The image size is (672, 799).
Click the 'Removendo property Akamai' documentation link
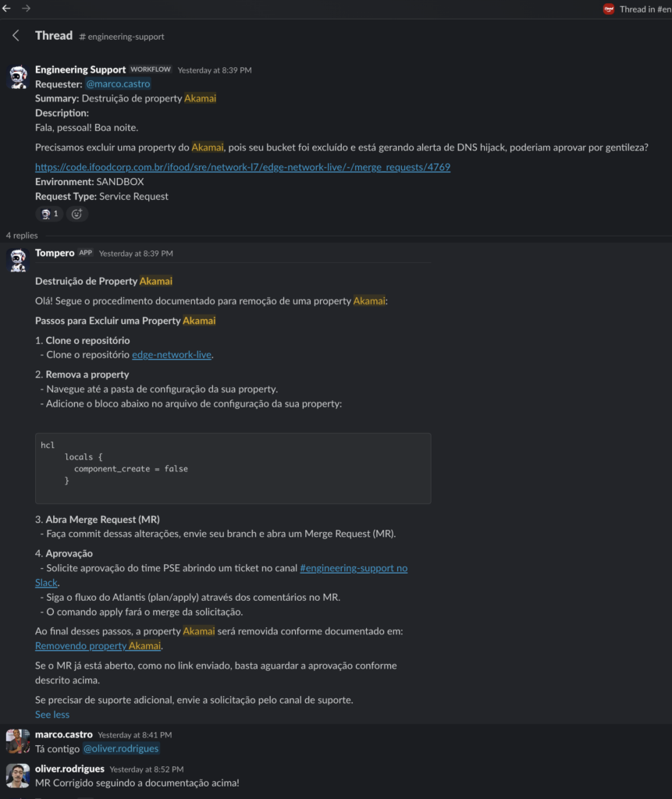pos(98,646)
